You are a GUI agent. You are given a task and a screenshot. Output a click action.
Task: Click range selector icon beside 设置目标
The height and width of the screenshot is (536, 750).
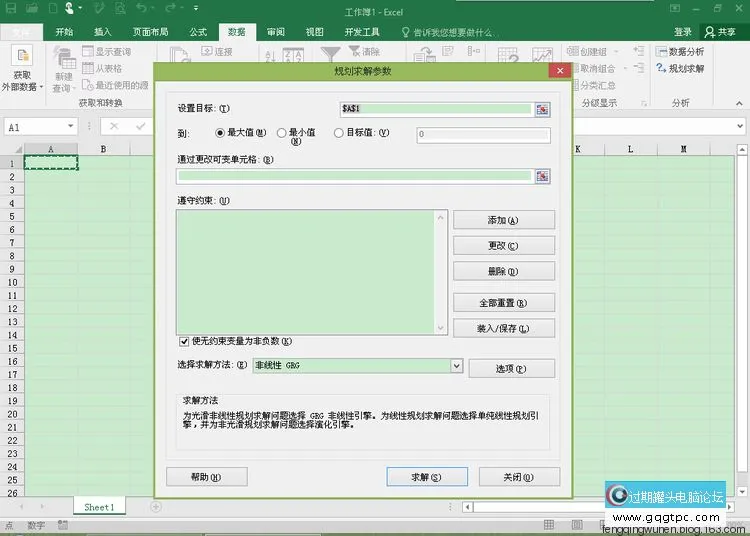click(542, 109)
